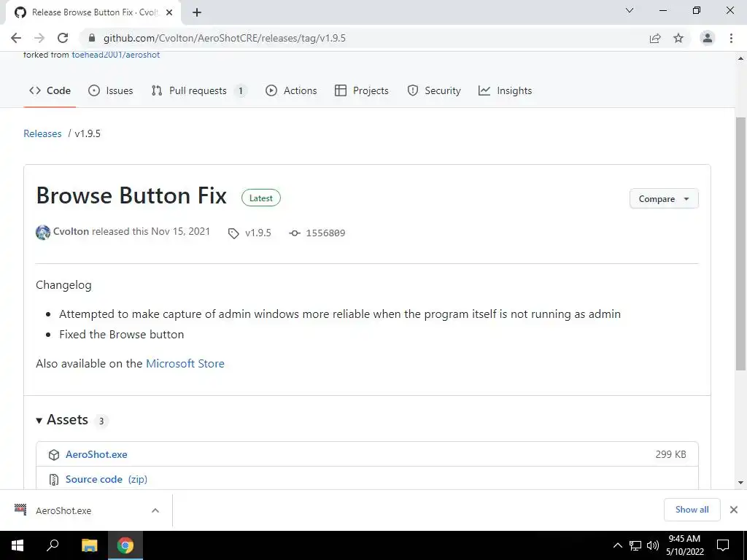Open the Chrome profile avatar icon
The width and height of the screenshot is (747, 560).
click(708, 38)
